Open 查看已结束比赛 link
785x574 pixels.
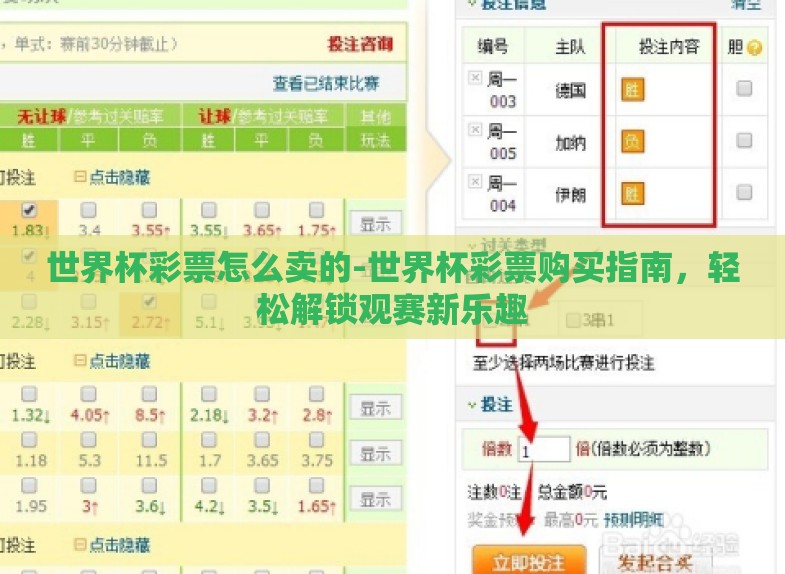click(326, 83)
